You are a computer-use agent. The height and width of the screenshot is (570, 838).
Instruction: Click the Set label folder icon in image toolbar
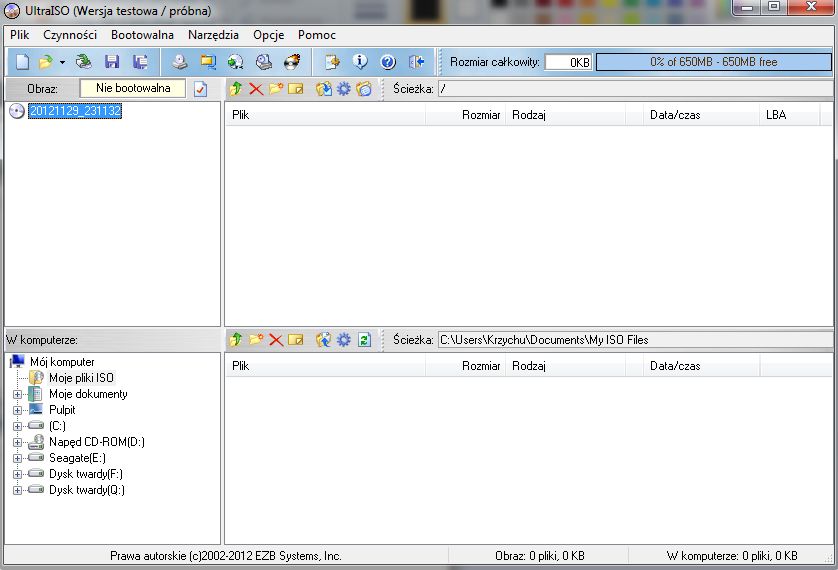(364, 89)
